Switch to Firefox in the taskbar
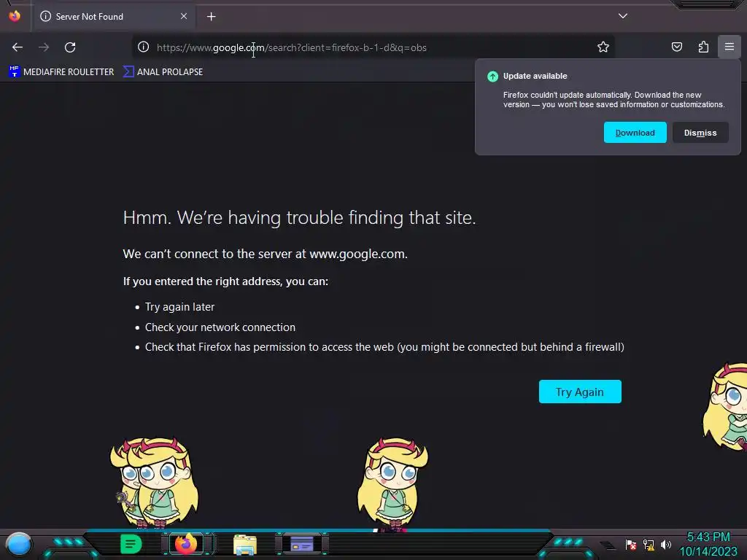 [186, 543]
